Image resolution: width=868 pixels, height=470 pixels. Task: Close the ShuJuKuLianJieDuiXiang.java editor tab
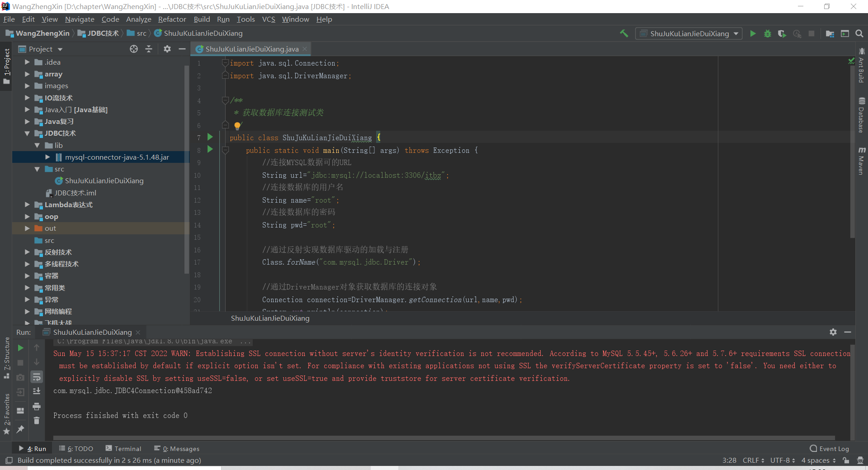[305, 49]
